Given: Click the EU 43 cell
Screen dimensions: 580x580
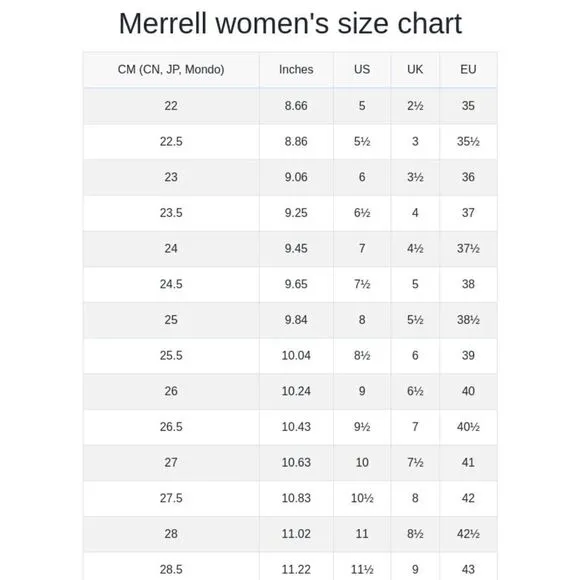Looking at the screenshot, I should pos(468,569).
